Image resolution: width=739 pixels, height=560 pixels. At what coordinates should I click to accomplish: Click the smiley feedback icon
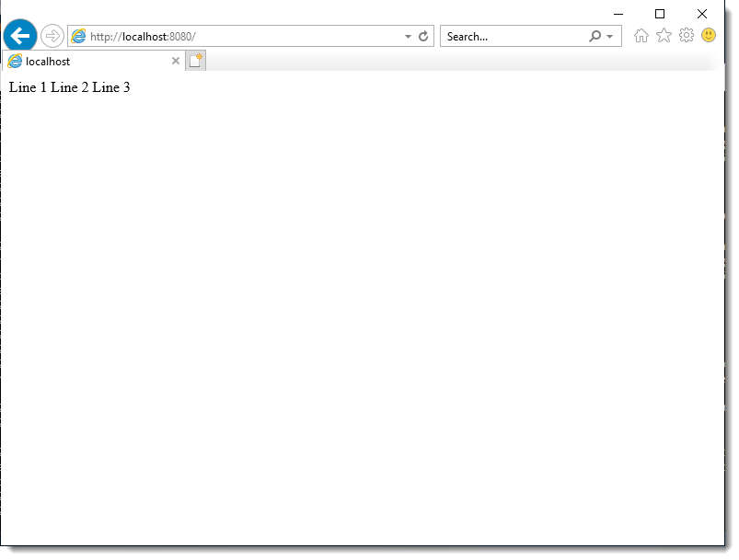pyautogui.click(x=709, y=36)
